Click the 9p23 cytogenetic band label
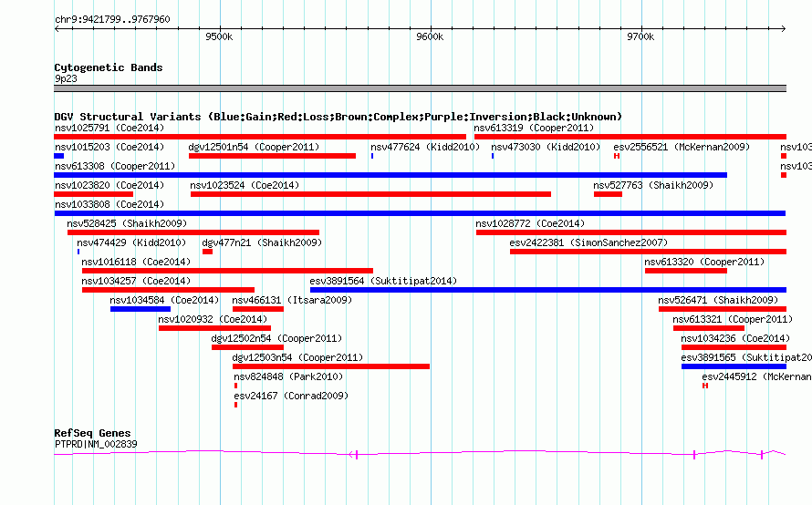The width and height of the screenshot is (812, 505). point(66,78)
